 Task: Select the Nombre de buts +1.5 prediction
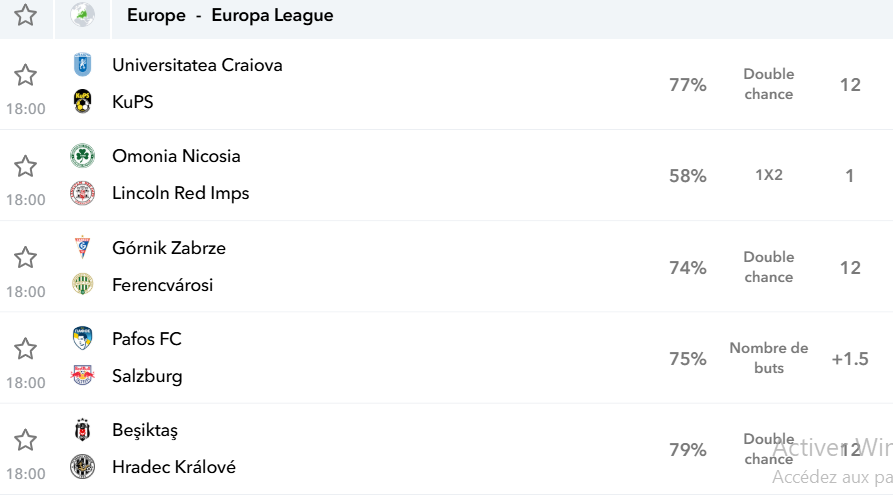769,358
